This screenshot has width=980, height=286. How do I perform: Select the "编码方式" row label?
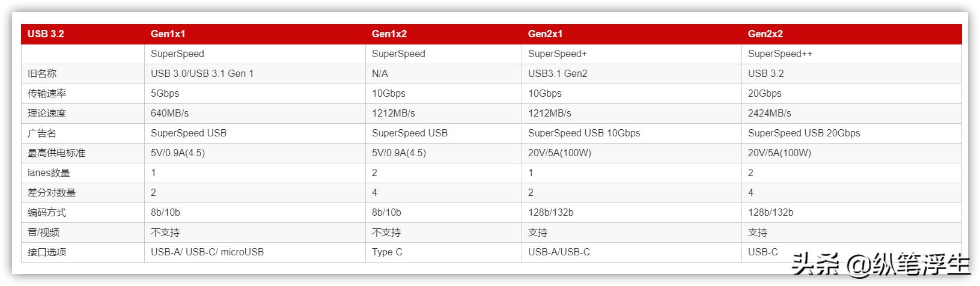(x=47, y=212)
